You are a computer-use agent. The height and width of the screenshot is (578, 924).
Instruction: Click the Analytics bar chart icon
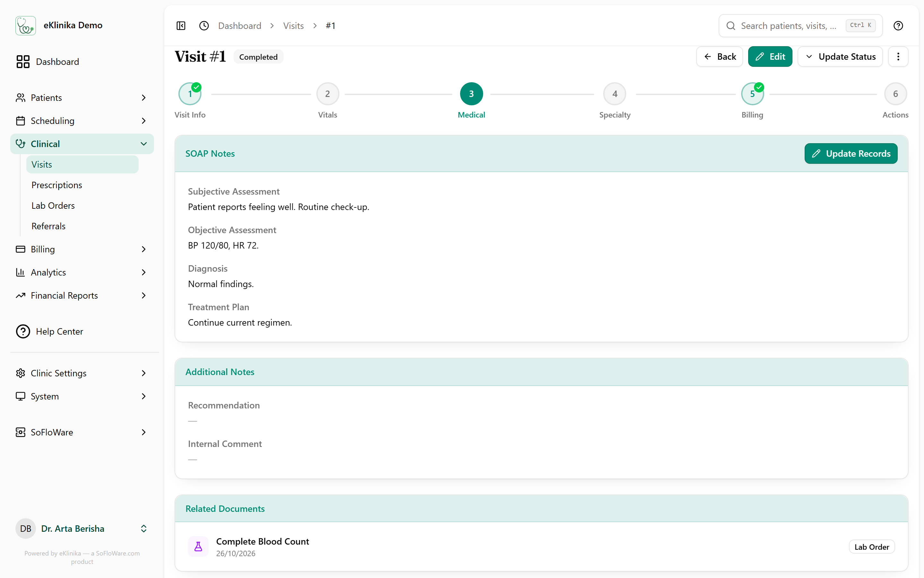(x=21, y=272)
